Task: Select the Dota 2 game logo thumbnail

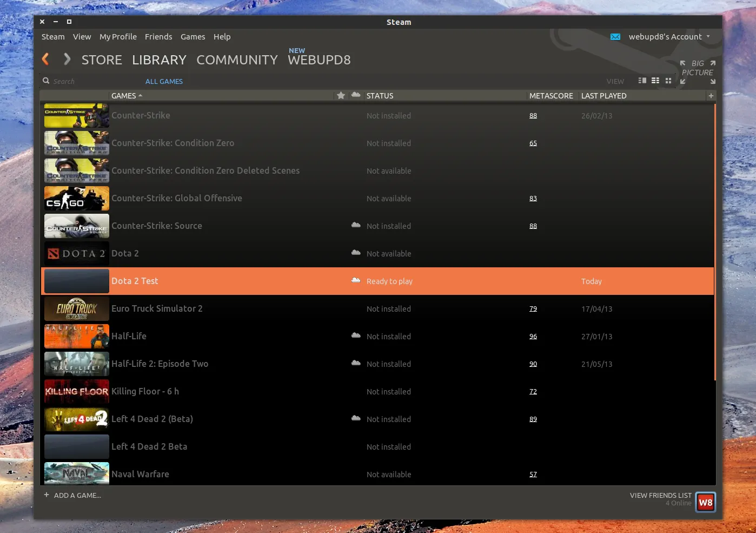Action: click(x=77, y=253)
